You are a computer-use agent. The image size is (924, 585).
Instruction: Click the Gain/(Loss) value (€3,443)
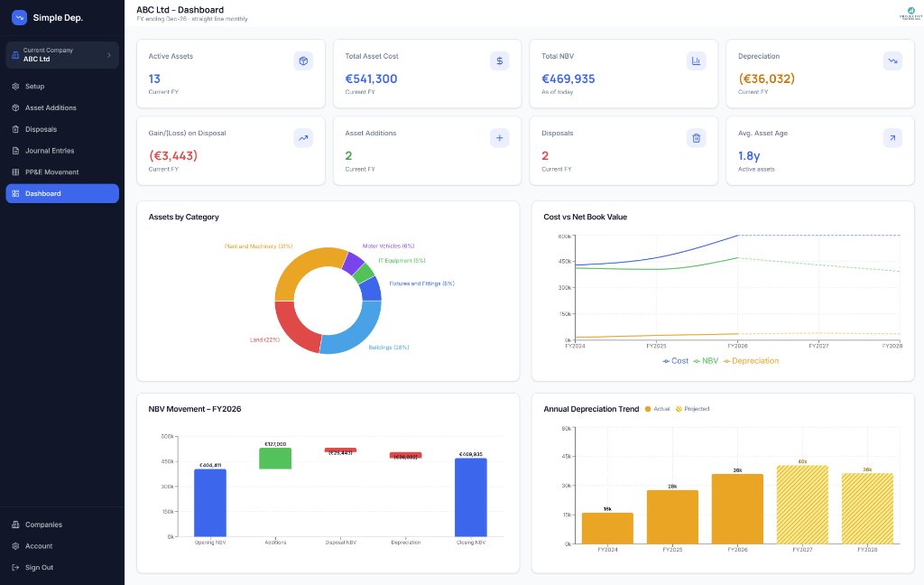pos(173,155)
